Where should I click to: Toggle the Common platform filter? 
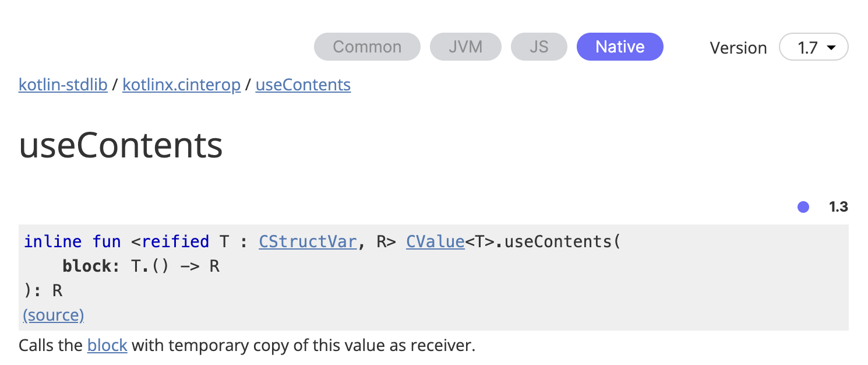pos(367,47)
